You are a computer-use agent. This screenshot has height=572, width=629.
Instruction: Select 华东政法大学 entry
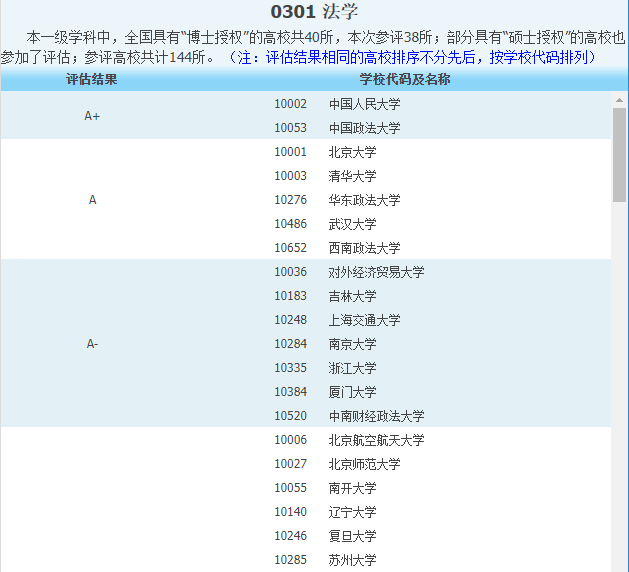(x=365, y=200)
